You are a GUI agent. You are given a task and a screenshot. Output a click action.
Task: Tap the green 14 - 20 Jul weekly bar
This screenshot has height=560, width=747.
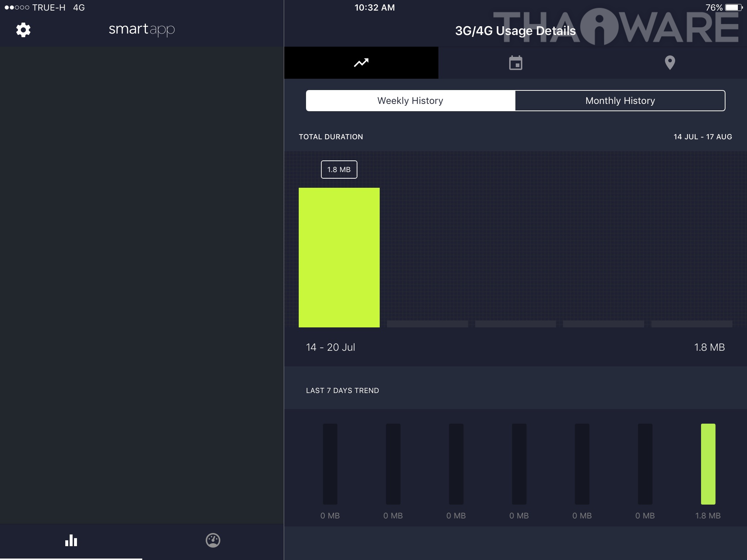click(339, 257)
